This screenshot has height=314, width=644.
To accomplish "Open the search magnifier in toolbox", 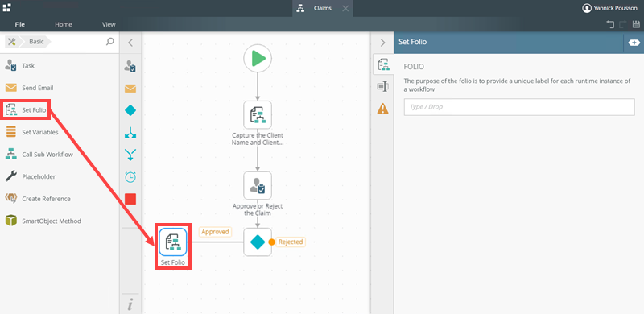I will click(110, 42).
